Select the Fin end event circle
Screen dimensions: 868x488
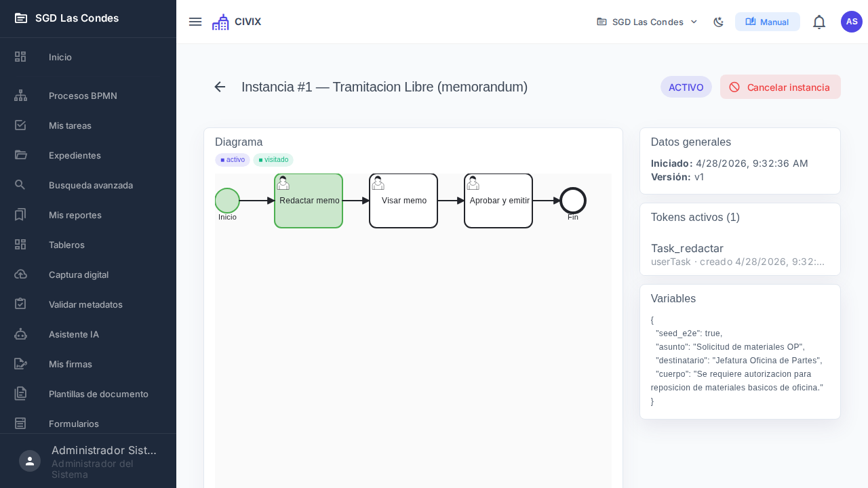[573, 201]
